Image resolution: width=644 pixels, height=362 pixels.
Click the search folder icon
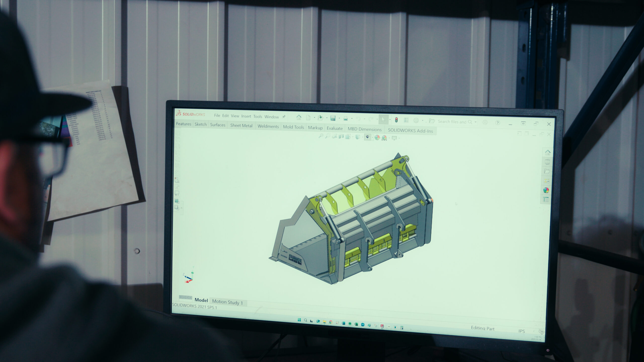(432, 121)
